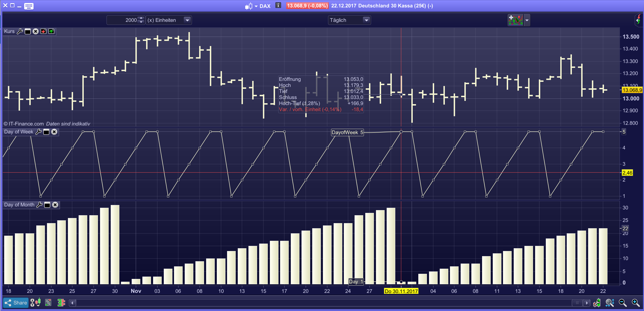Remove the Day of Week indicator panel
Viewport: 644px width, 311px height.
tap(54, 132)
